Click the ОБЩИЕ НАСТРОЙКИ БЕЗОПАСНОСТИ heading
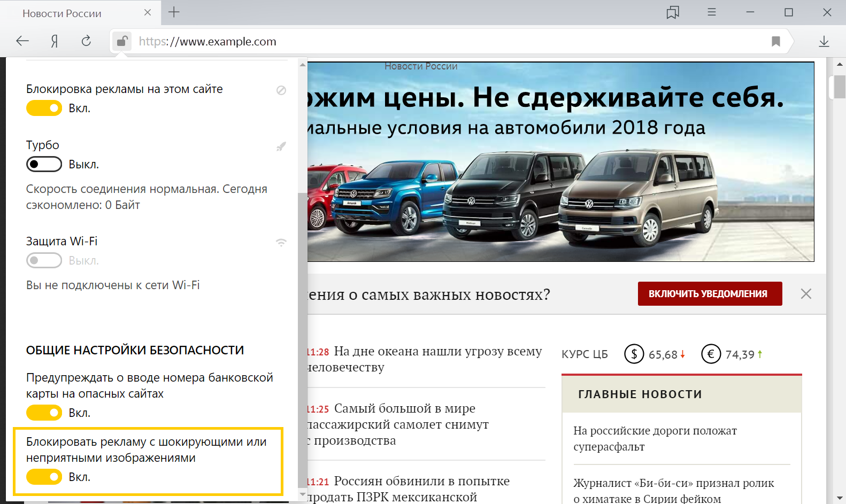The image size is (846, 504). 135,350
